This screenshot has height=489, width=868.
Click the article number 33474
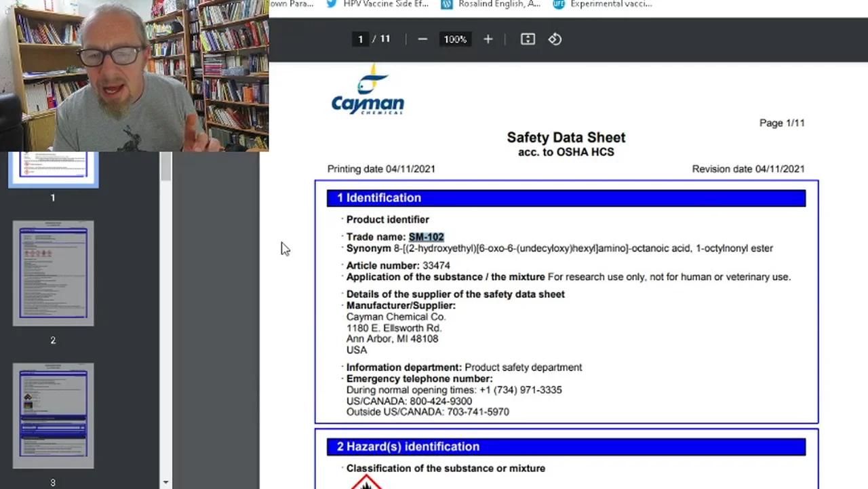435,265
